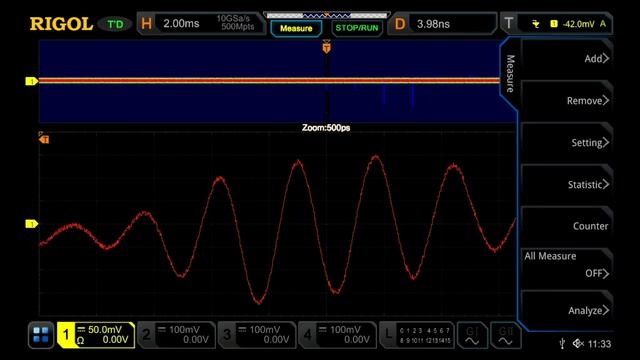
Task: Select trigger position marker in overview window
Action: (x=327, y=47)
